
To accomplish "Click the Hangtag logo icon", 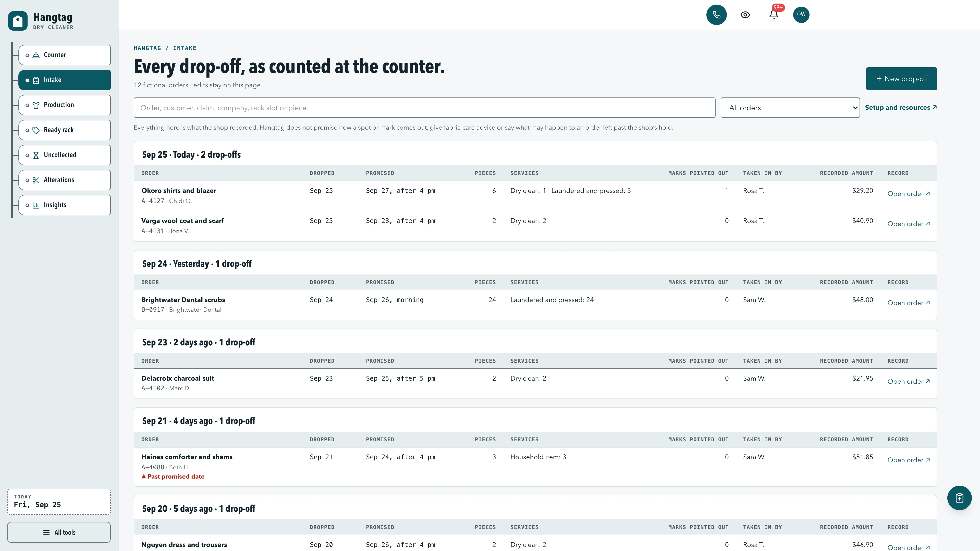I will (x=18, y=21).
